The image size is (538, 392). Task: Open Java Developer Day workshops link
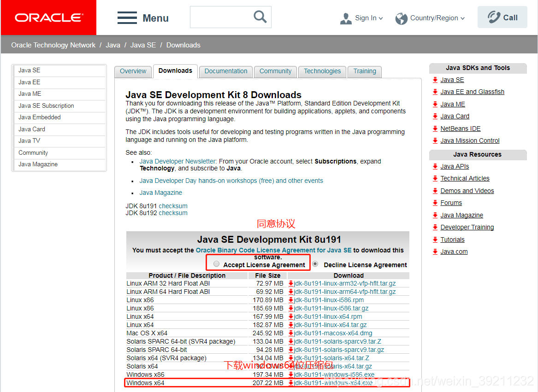[x=231, y=181]
